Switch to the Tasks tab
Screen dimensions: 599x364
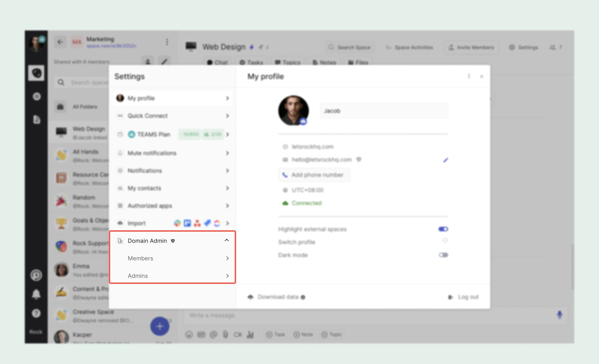(251, 63)
